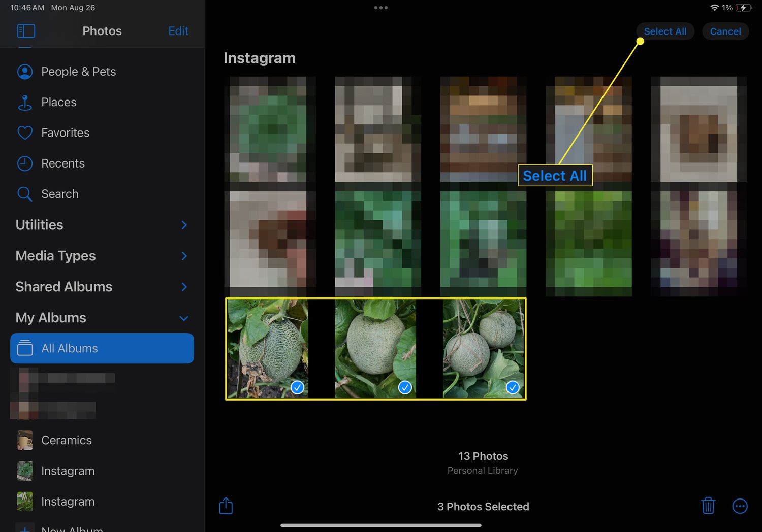Open Favorites heart item

point(65,133)
